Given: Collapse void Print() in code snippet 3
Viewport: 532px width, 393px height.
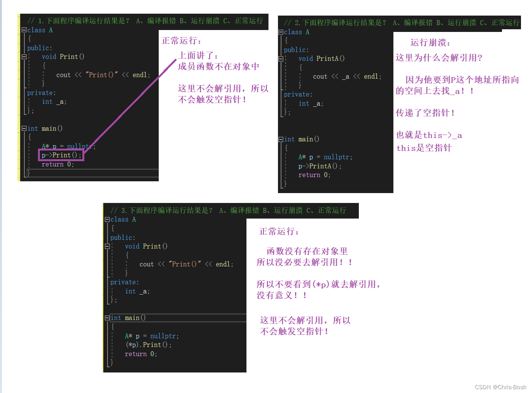Looking at the screenshot, I should click(107, 246).
